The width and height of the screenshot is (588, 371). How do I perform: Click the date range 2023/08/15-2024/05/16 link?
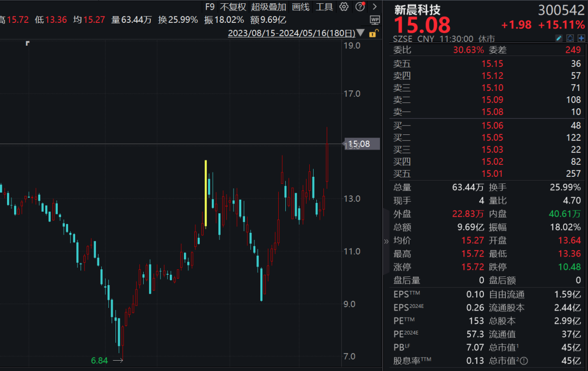click(291, 33)
